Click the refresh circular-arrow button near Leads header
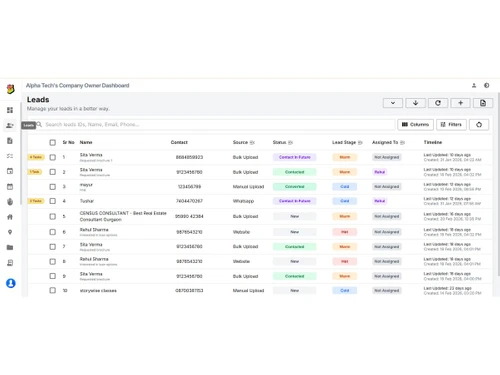Image resolution: width=500 pixels, height=375 pixels. pyautogui.click(x=438, y=103)
